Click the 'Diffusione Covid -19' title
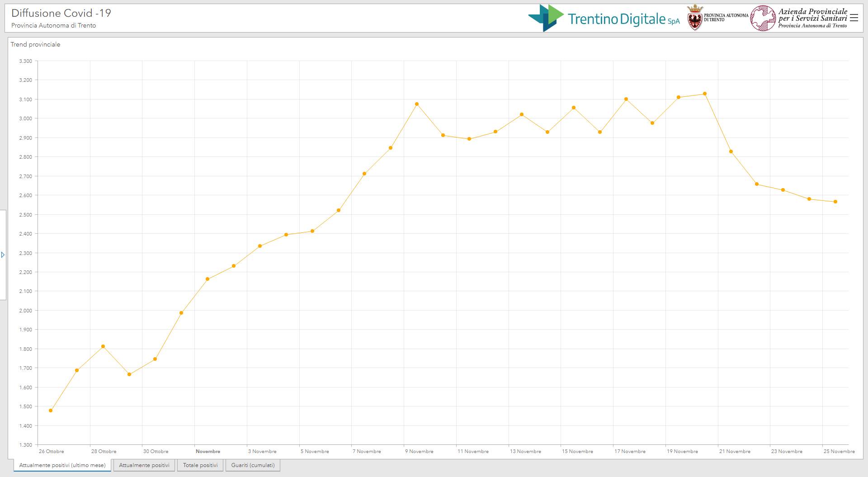 61,13
